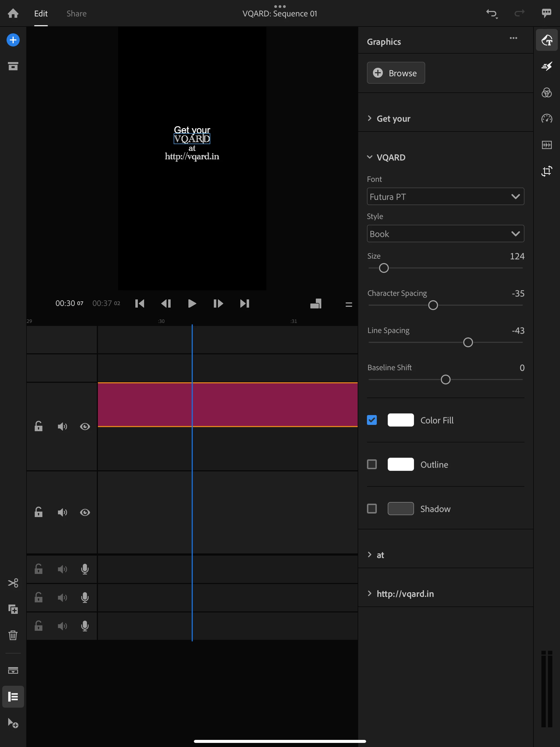Open the Speed gauge panel icon
560x747 pixels.
[x=547, y=119]
